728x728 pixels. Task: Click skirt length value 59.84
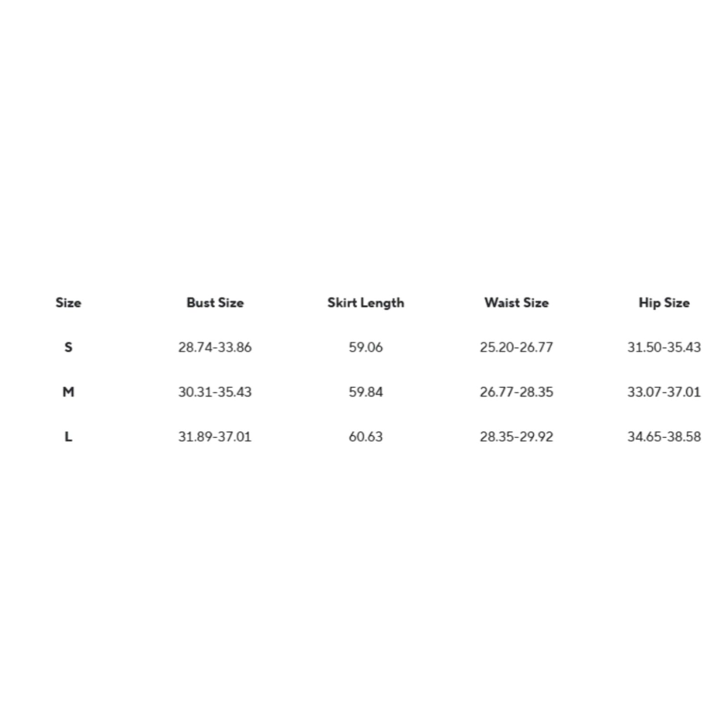(366, 392)
